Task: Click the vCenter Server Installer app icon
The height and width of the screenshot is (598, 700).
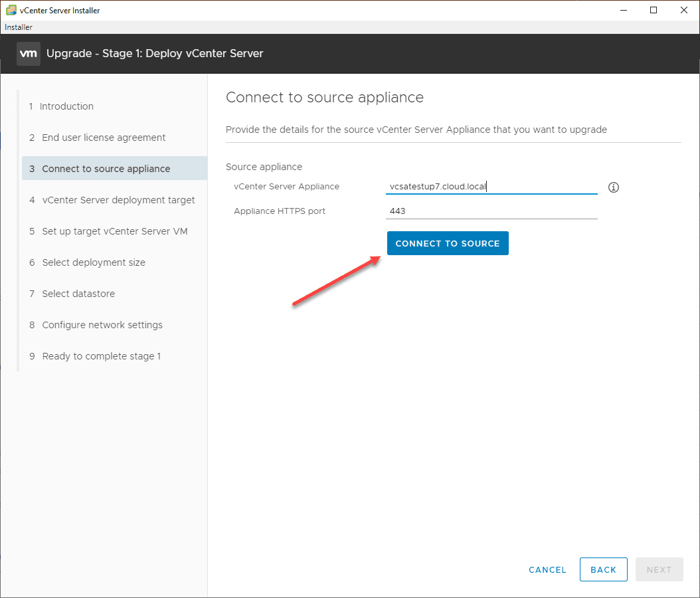Action: (11, 10)
